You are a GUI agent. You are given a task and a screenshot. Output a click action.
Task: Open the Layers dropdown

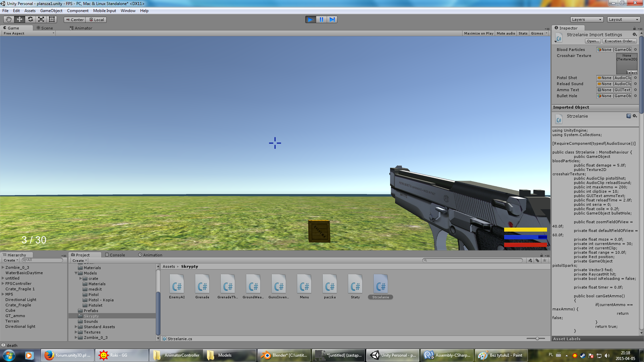(586, 19)
